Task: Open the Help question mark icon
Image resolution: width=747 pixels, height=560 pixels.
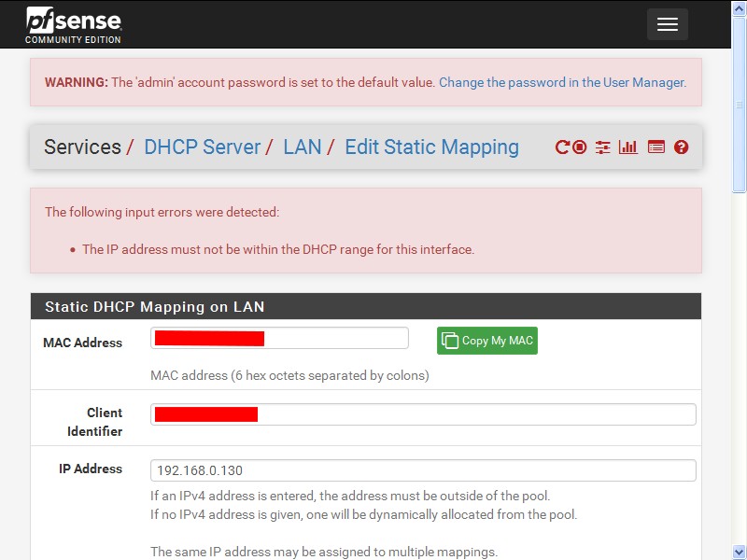Action: coord(682,147)
